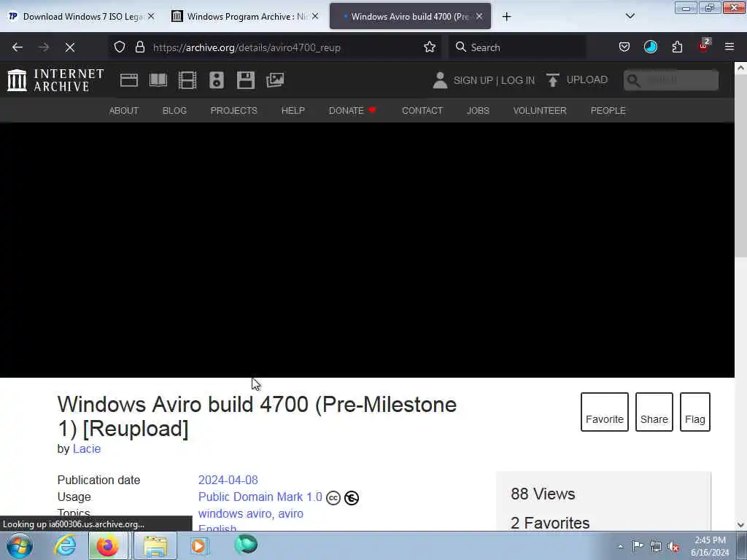Open ABOUT in archive nav
The width and height of the screenshot is (747, 560).
click(124, 111)
